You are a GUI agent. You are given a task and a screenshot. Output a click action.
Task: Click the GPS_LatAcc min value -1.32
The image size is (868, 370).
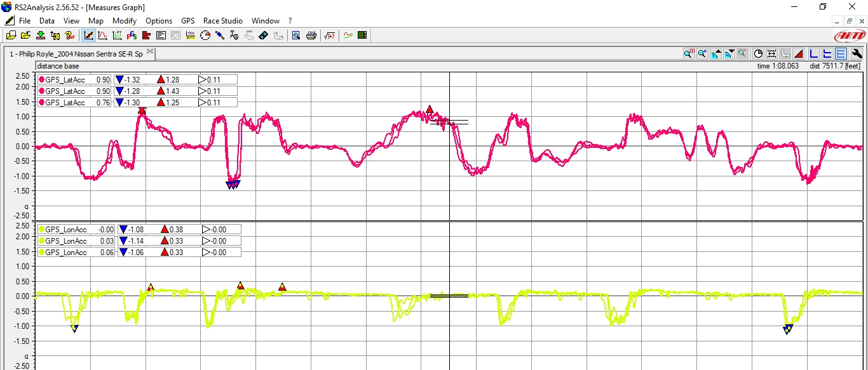coord(132,80)
